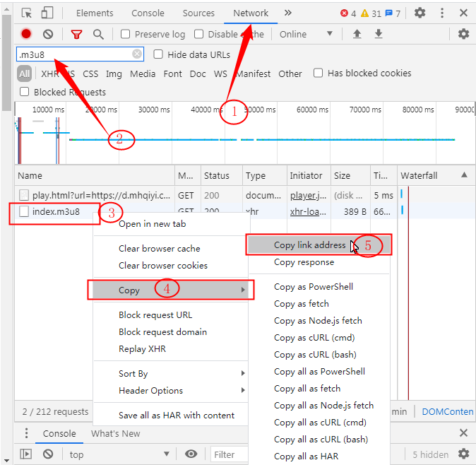Tick the Blocked Requests checkbox
Image resolution: width=476 pixels, height=465 pixels.
point(25,92)
